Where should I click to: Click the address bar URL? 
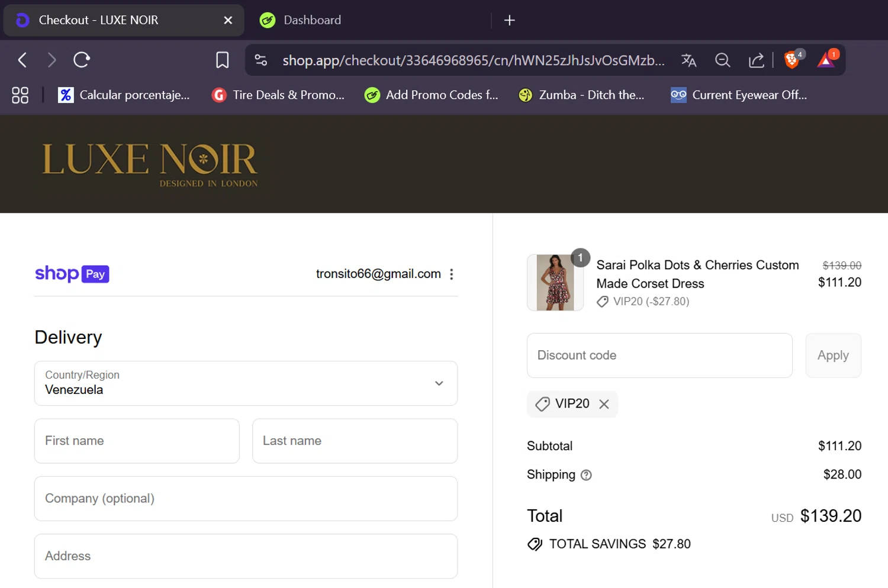point(473,60)
